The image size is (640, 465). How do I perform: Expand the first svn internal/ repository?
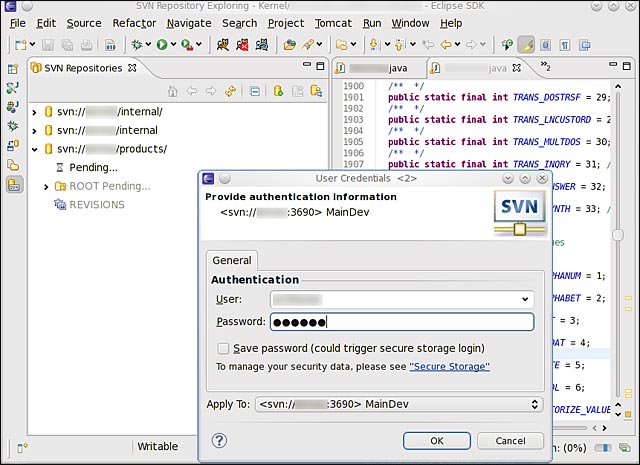point(34,112)
